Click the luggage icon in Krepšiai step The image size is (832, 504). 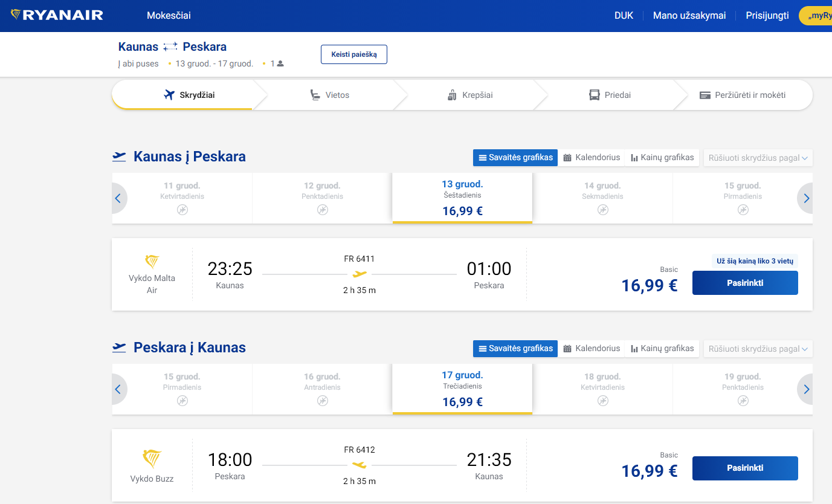tap(452, 95)
